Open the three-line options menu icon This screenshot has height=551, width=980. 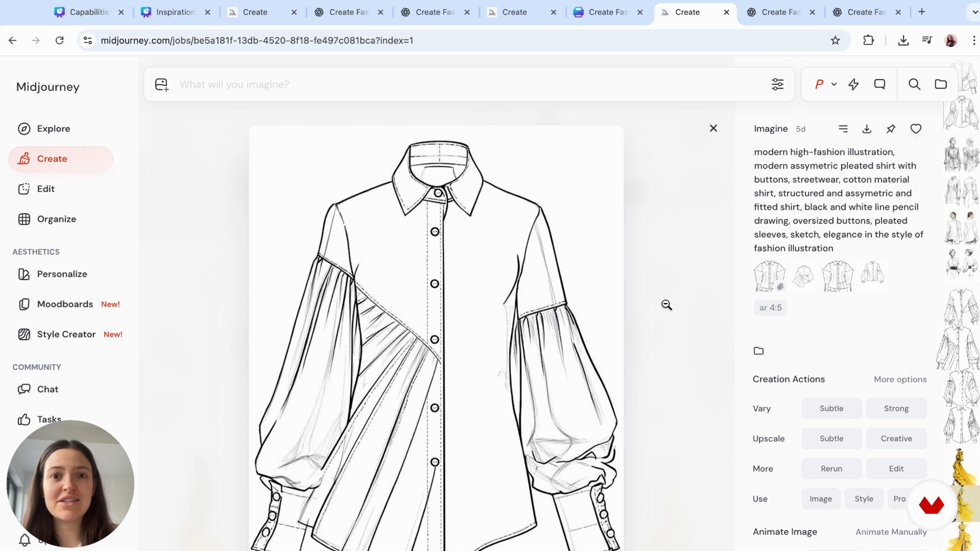843,129
